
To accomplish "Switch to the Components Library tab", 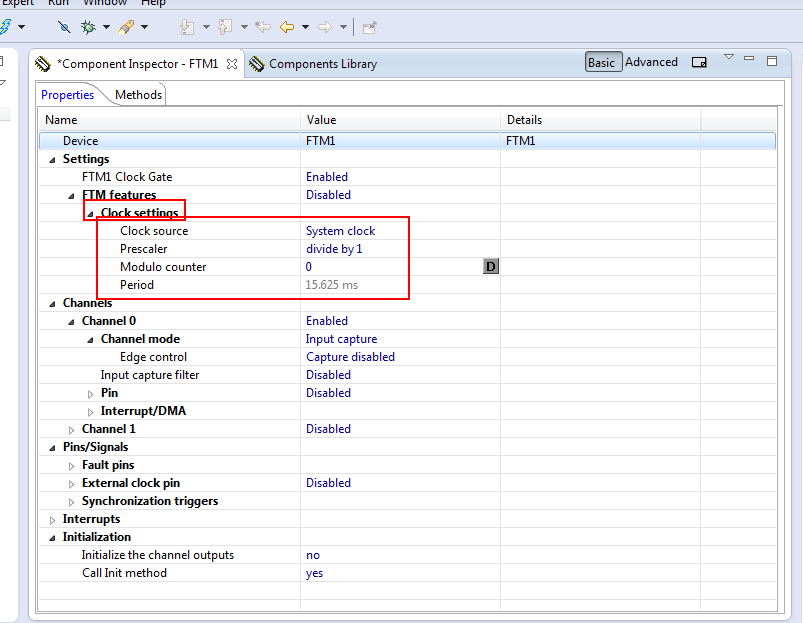I will (323, 64).
